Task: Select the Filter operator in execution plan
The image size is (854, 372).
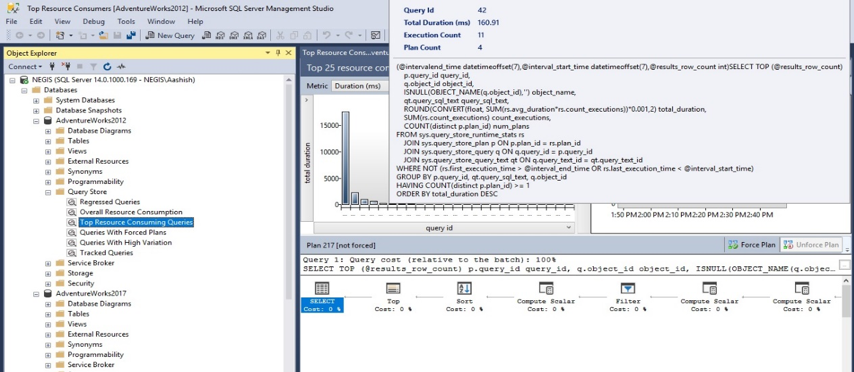Action: (x=627, y=297)
